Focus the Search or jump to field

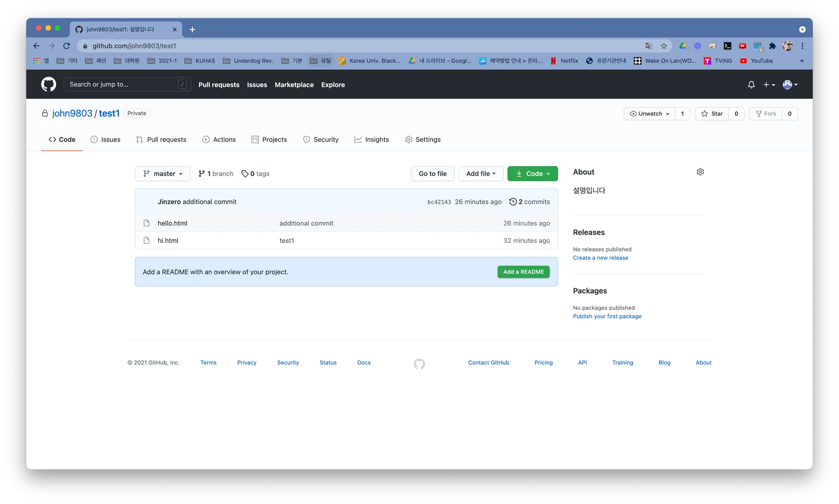pyautogui.click(x=123, y=84)
